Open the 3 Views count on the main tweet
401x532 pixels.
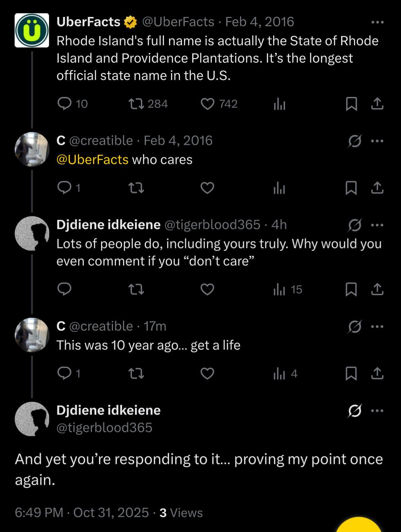click(181, 513)
